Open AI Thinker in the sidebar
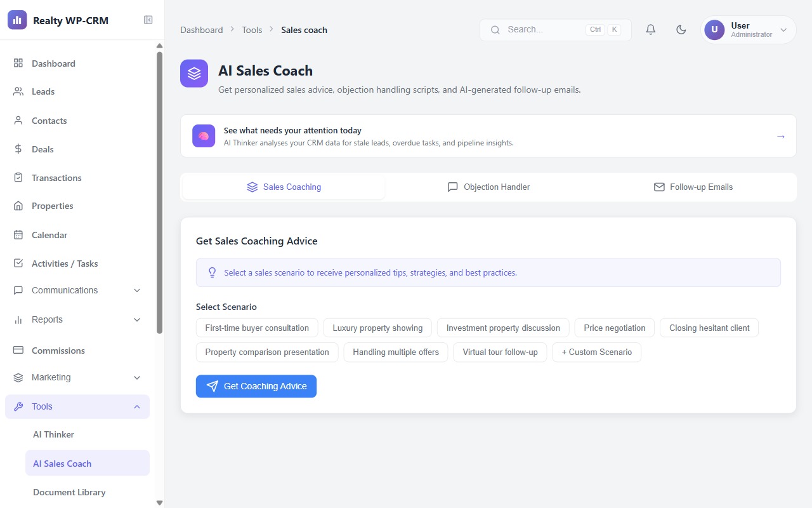This screenshot has height=508, width=812. click(88, 434)
